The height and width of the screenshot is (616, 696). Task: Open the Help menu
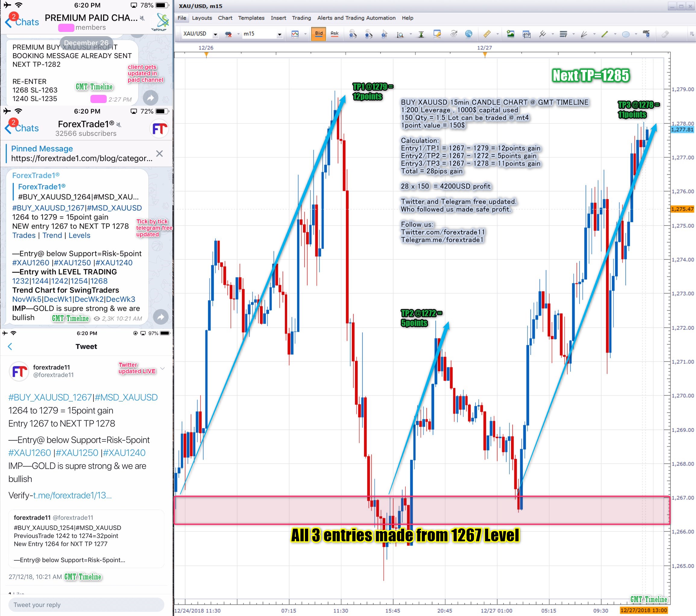pyautogui.click(x=407, y=18)
